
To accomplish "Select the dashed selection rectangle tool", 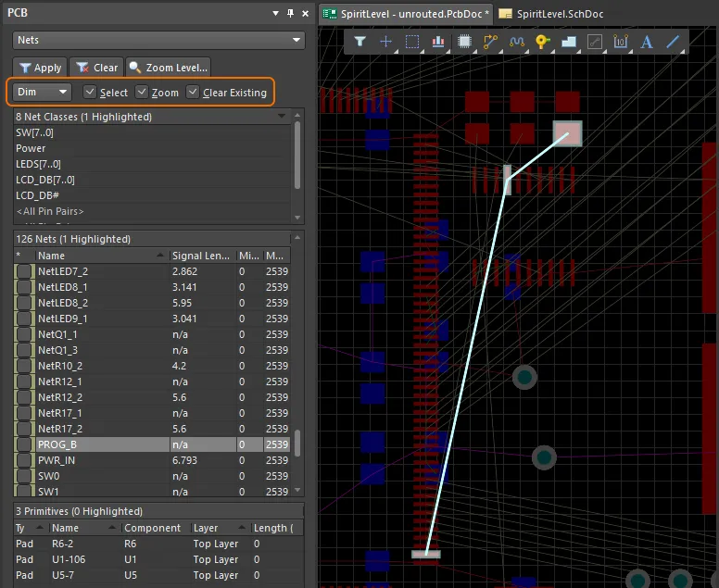I will tap(412, 42).
